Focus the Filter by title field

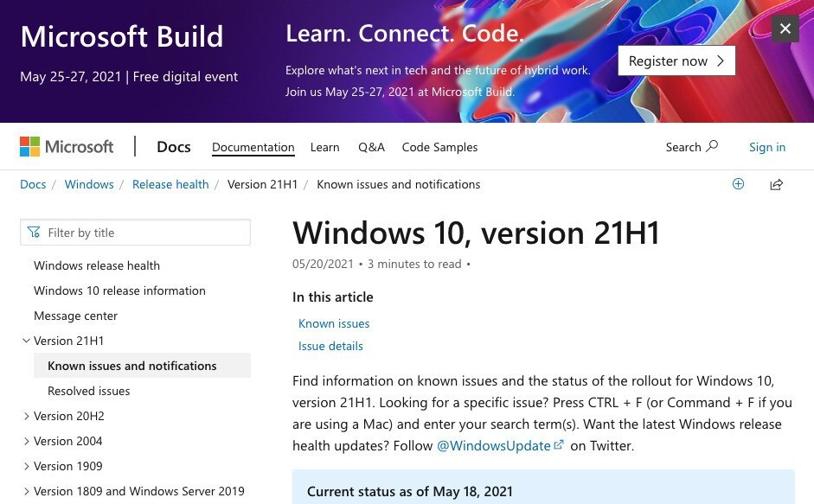pyautogui.click(x=135, y=232)
